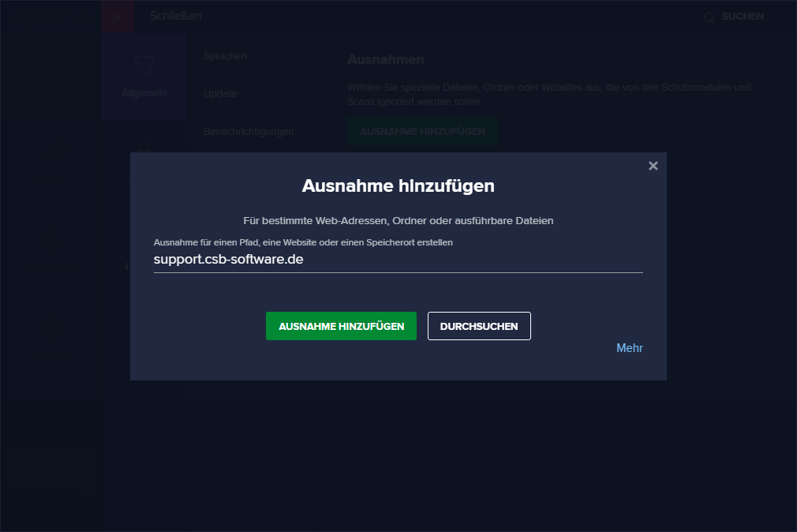Click the subtitle 'Für bestimmte Web-Adressen, Ordner oder ausführbare Dateien'
The image size is (797, 532).
(x=398, y=221)
